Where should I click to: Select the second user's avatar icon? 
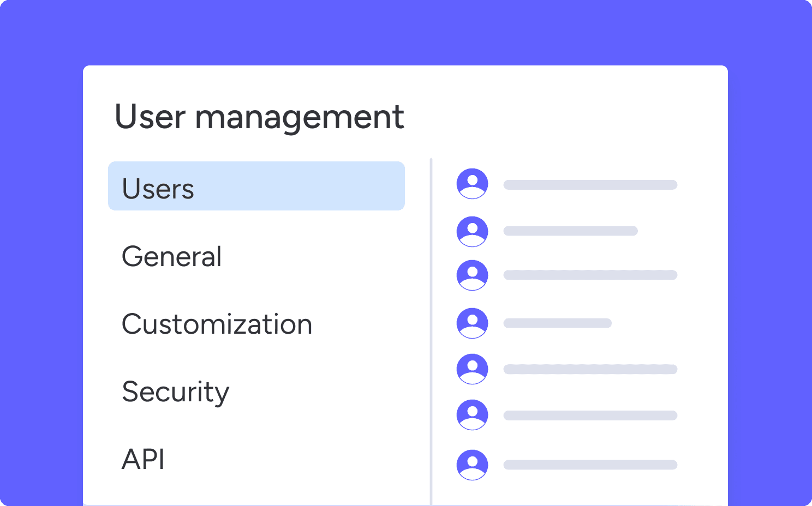point(472,232)
